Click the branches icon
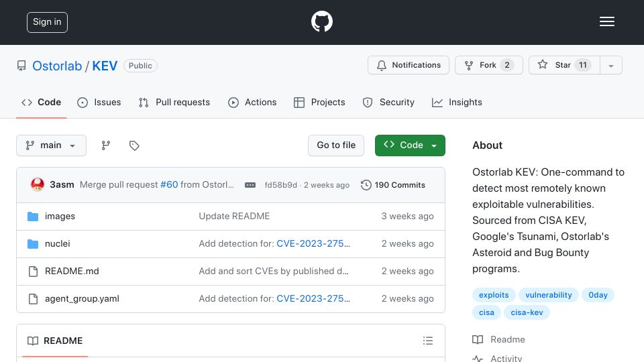The width and height of the screenshot is (644, 362). (x=106, y=145)
